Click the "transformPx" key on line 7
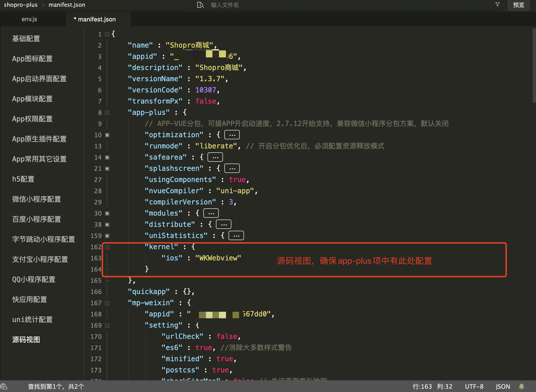Image resolution: width=536 pixels, height=392 pixels. click(155, 101)
